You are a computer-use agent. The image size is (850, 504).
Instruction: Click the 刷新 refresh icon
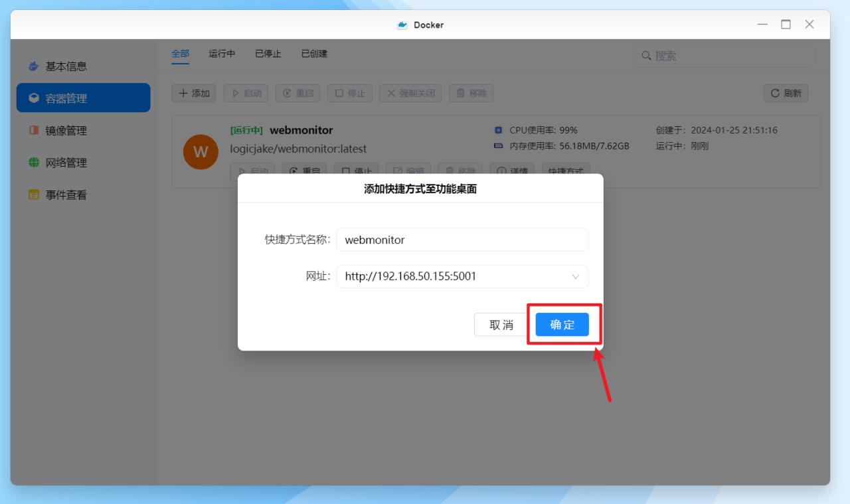pyautogui.click(x=786, y=93)
